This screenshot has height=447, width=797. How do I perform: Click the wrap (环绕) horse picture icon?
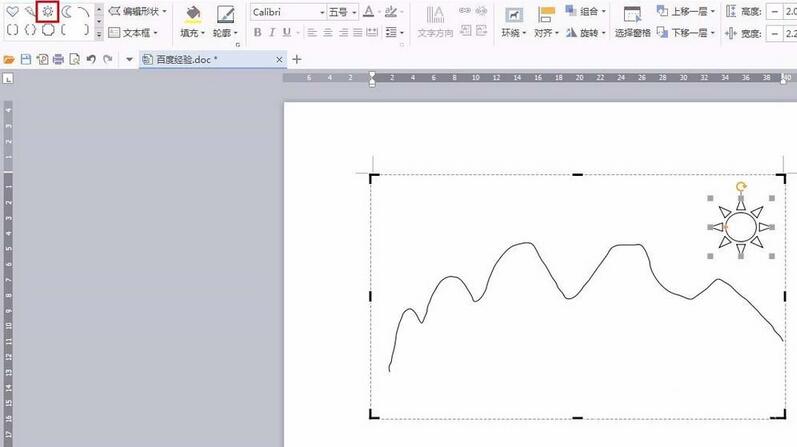[514, 15]
